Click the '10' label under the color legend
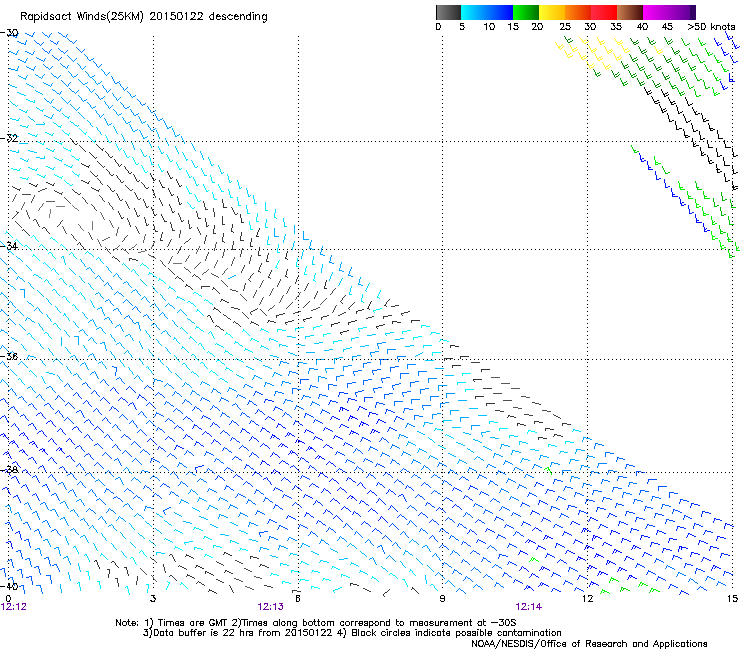This screenshot has width=740, height=650. [x=489, y=27]
